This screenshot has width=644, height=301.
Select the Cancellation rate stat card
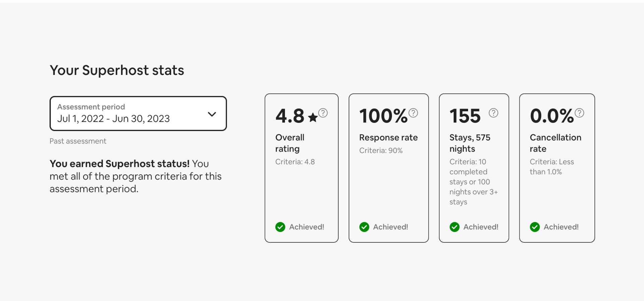[557, 168]
